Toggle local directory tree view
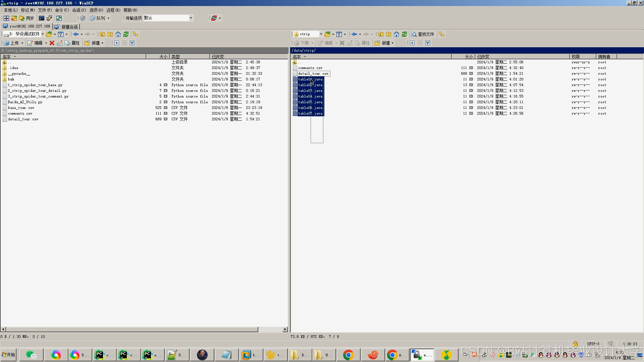644x362 pixels. tap(136, 34)
